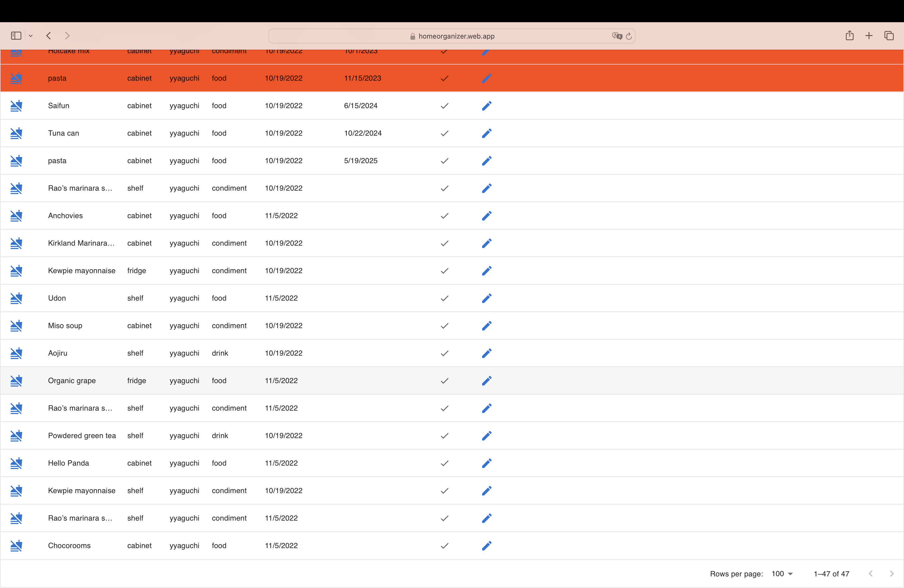Go forward in Safari history
This screenshot has height=588, width=904.
click(x=67, y=36)
